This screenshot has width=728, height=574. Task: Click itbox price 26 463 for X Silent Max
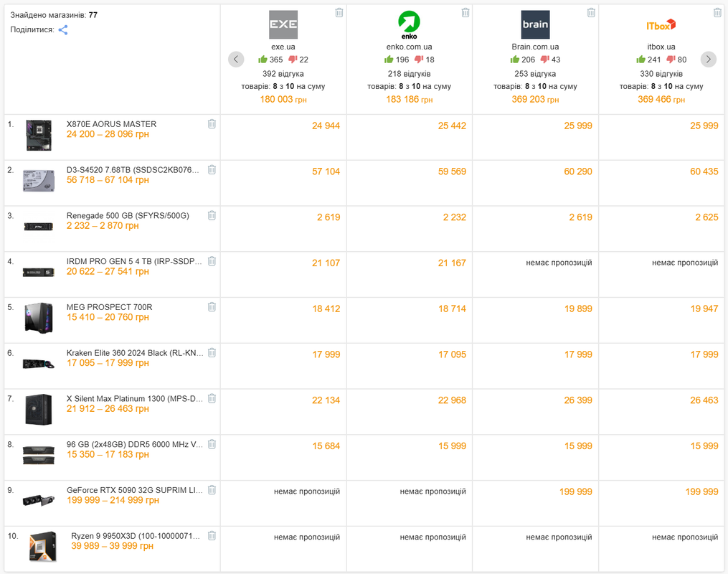704,400
